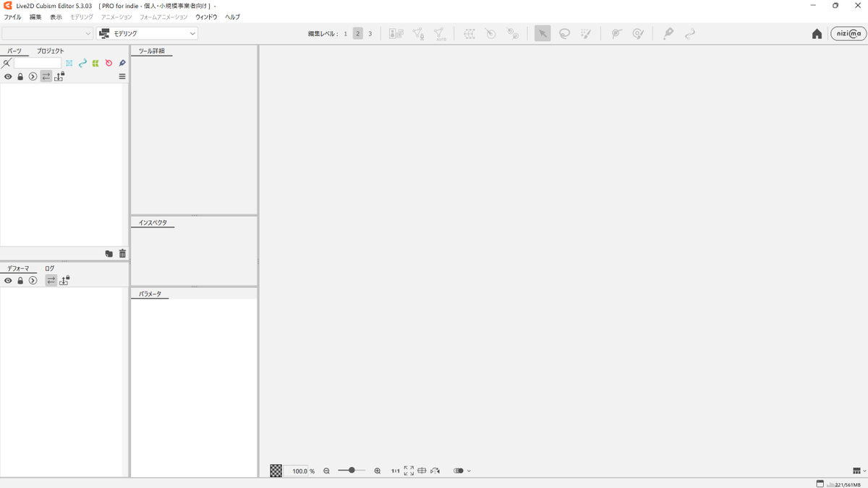The image size is (868, 488).
Task: Open the ファイル menu
Action: point(12,17)
